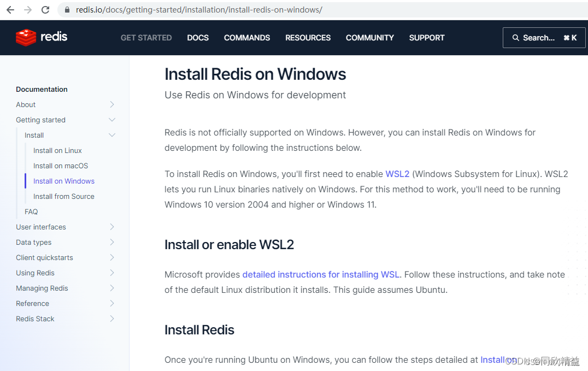Expand the About section chevron

(111, 105)
